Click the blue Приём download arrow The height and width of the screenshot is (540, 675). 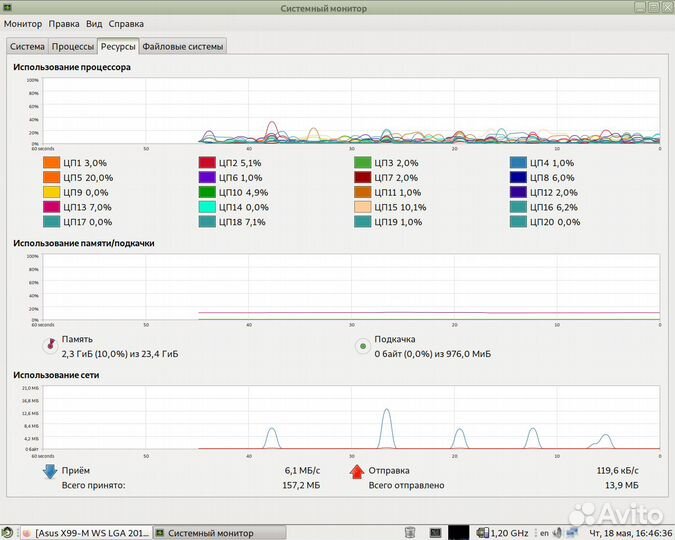[x=49, y=473]
